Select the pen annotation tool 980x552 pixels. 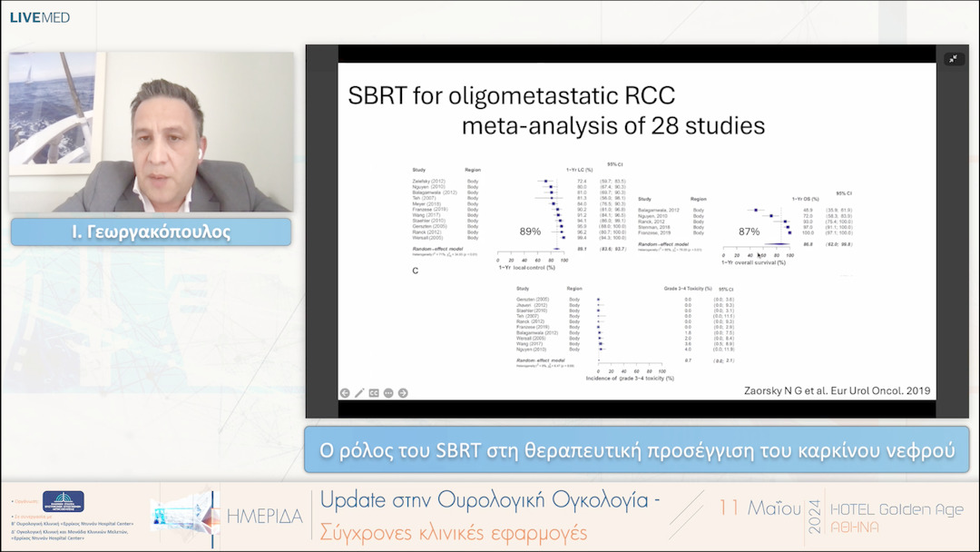click(x=359, y=393)
